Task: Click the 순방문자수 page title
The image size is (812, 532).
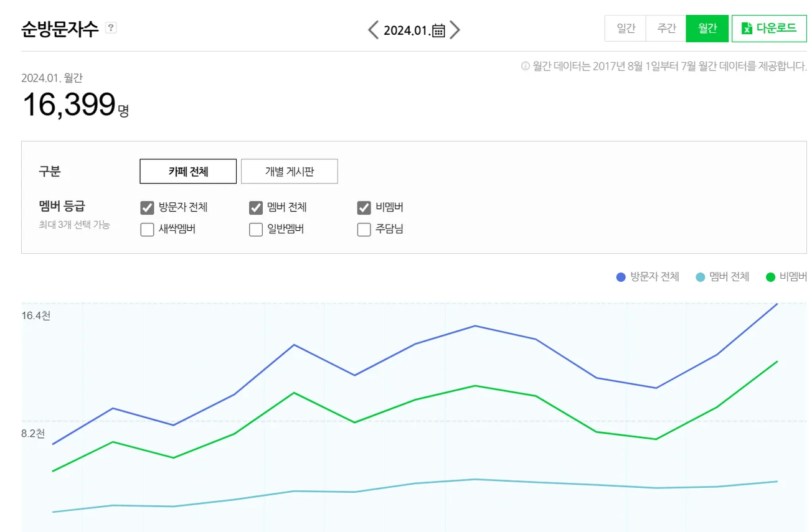Action: tap(60, 29)
